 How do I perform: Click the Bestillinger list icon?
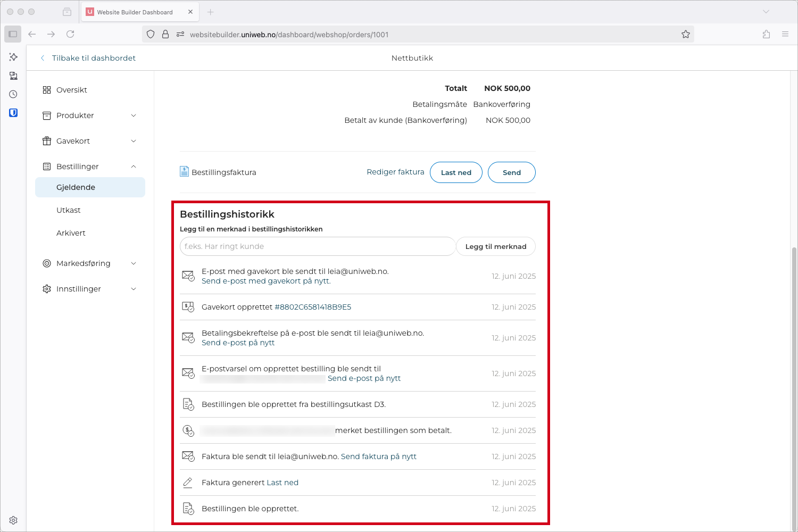(x=47, y=167)
